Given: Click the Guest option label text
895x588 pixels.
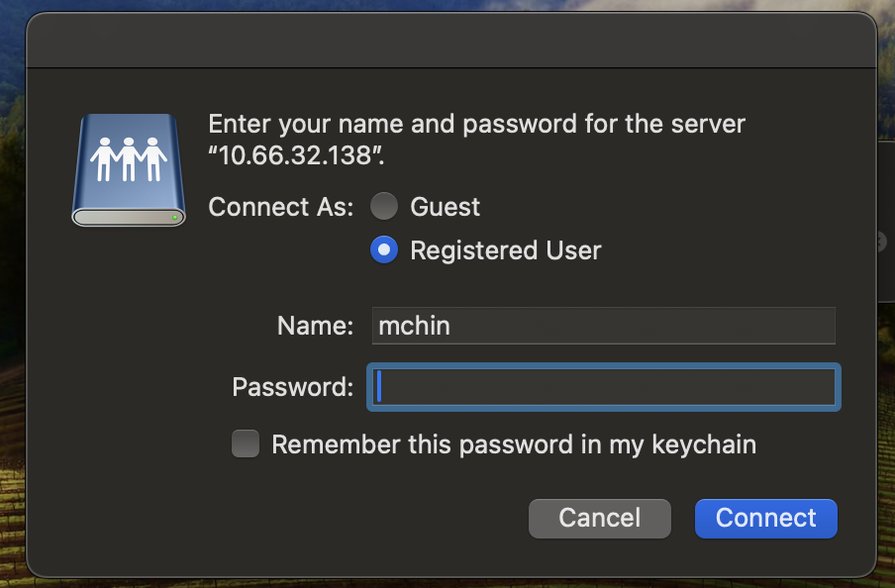Looking at the screenshot, I should (x=446, y=207).
